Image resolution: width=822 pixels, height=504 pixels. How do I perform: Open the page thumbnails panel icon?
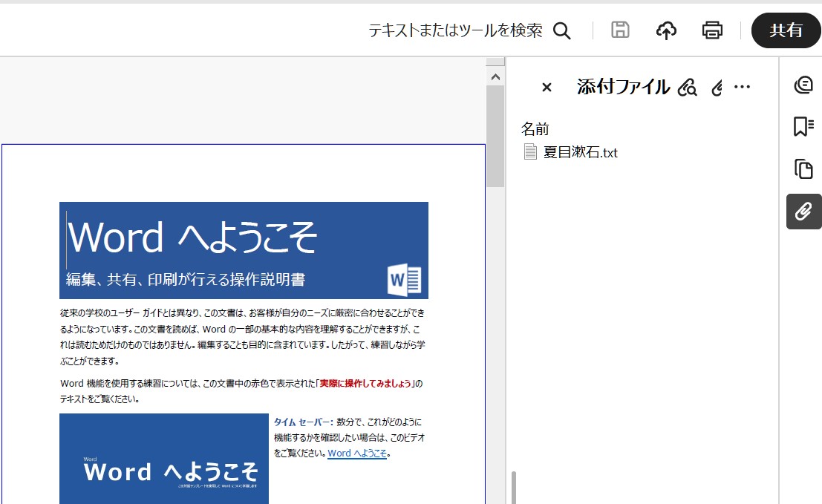[x=803, y=169]
